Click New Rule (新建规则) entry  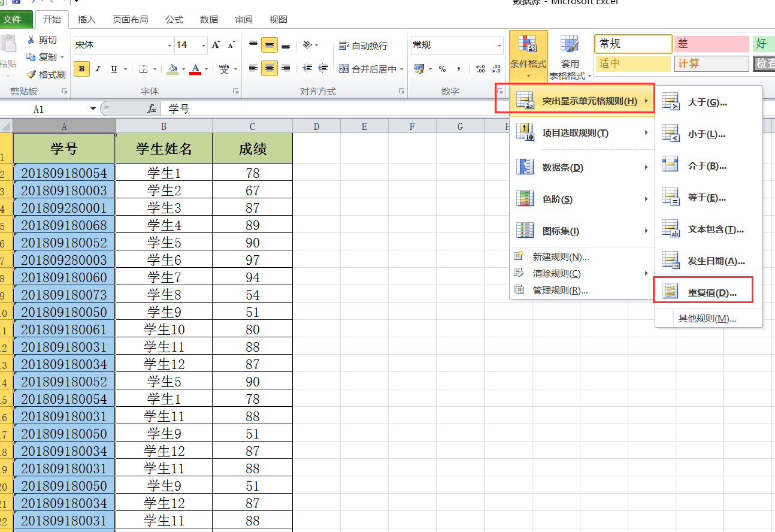tap(582, 256)
